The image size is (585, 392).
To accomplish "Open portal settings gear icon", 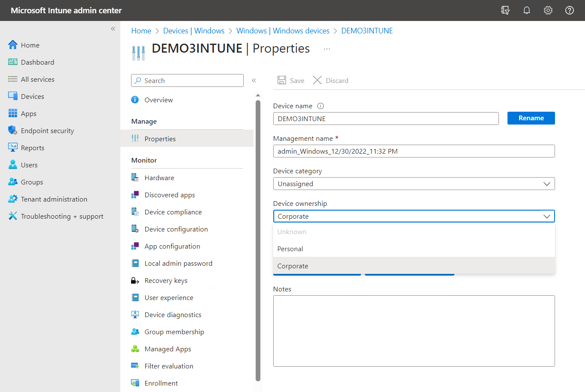I will click(548, 10).
